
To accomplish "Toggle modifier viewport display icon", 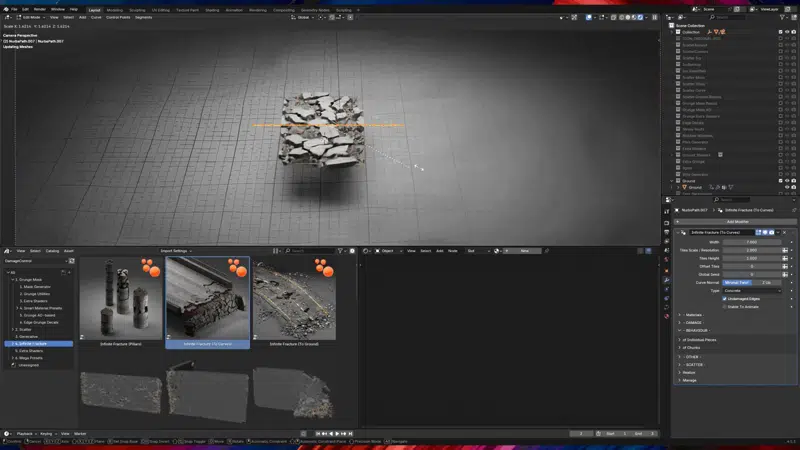I will click(x=765, y=232).
